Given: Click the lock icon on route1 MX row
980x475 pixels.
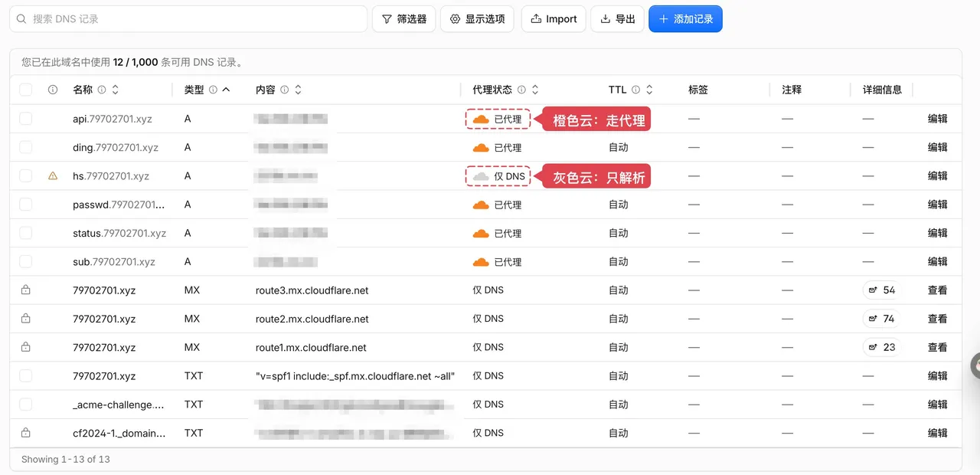Looking at the screenshot, I should (26, 346).
